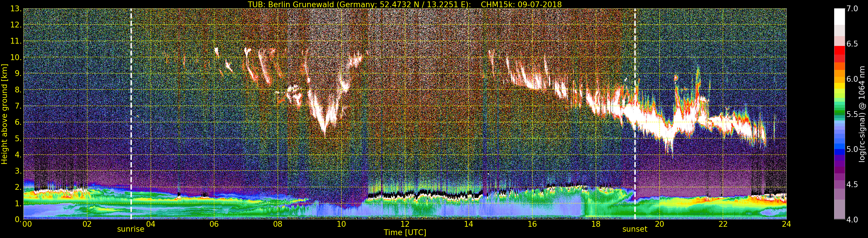The image size is (868, 238).
Task: Pick the white band atop the colorbar
Action: pyautogui.click(x=839, y=16)
